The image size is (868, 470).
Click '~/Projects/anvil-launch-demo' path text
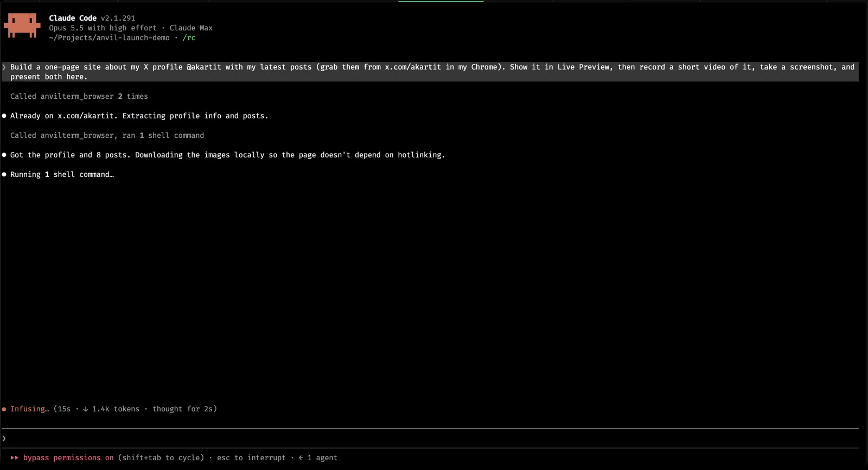tap(109, 37)
